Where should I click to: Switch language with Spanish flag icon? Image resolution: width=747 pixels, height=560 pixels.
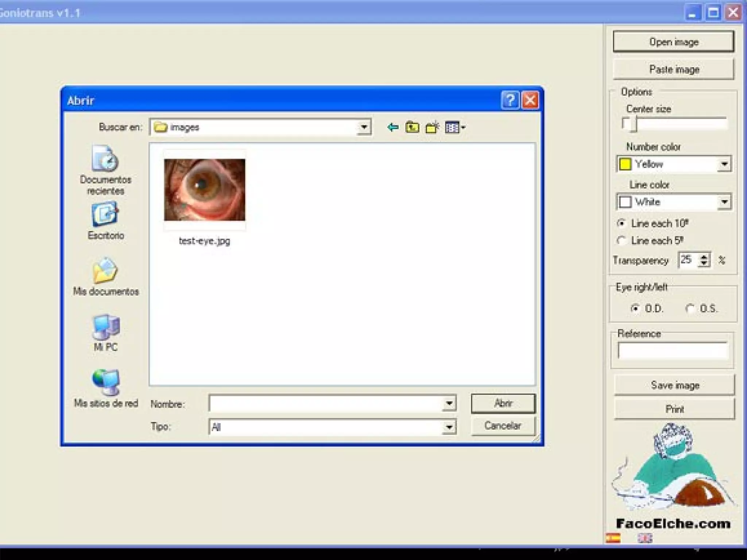613,538
